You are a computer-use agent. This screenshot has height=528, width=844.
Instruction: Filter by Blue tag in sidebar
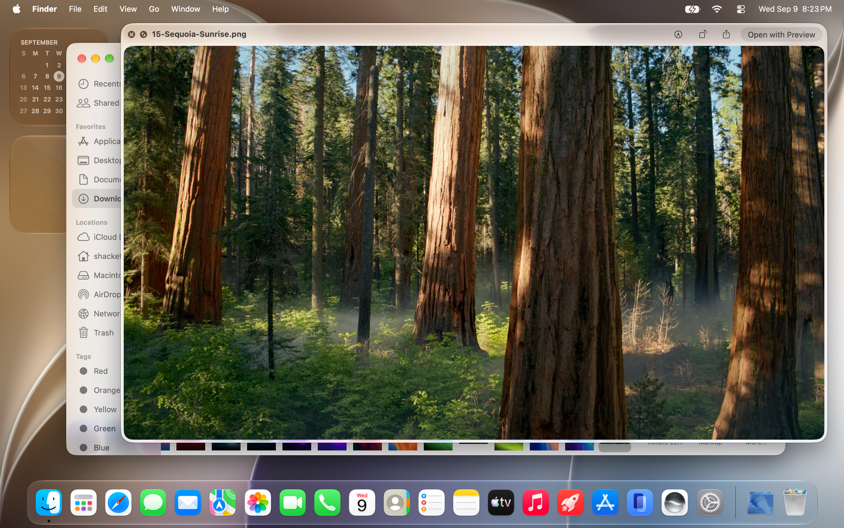95,447
